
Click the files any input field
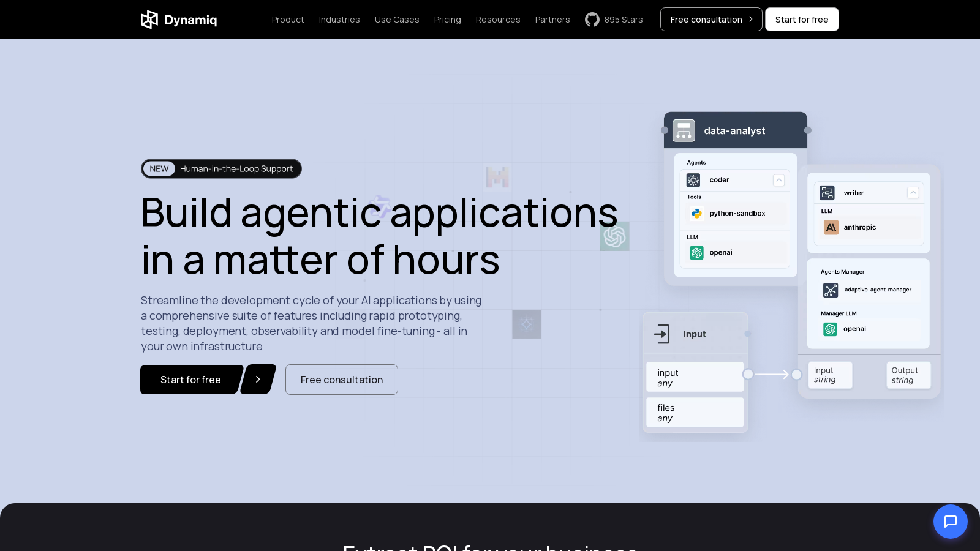[x=695, y=413]
